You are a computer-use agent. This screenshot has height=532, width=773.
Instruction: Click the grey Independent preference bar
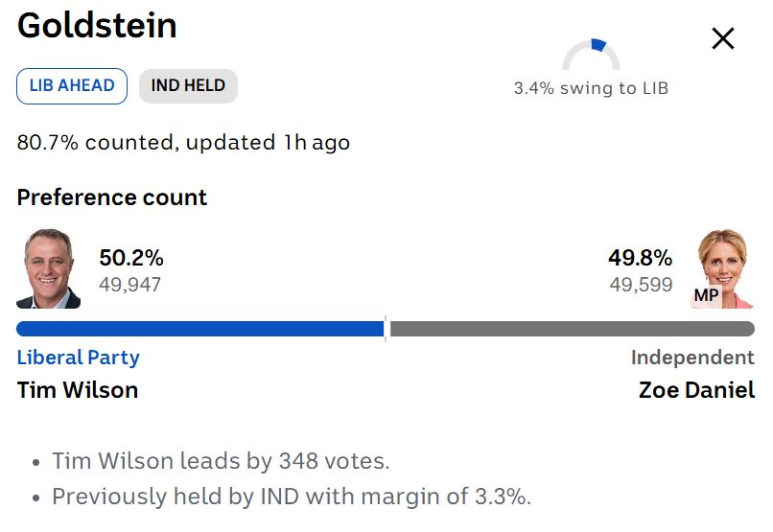pyautogui.click(x=572, y=329)
